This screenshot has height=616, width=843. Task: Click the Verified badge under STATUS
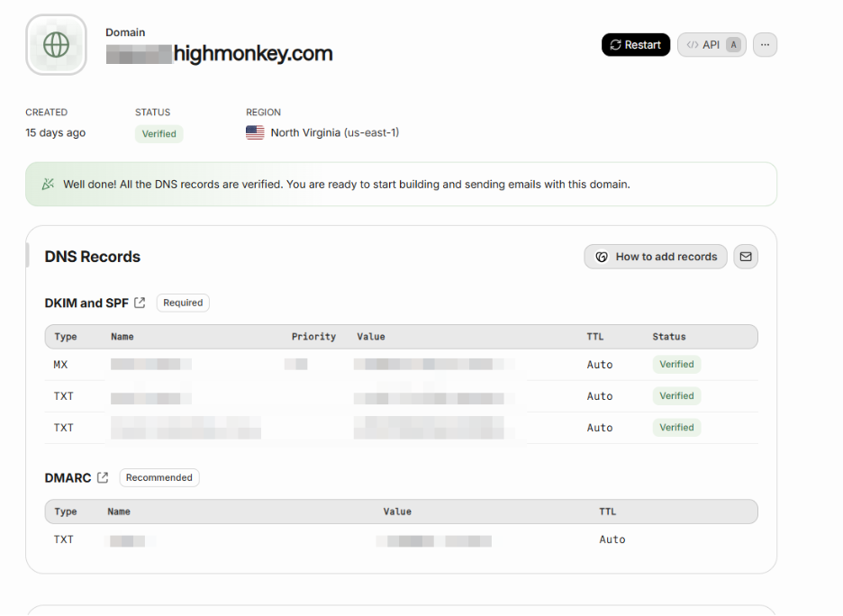point(159,133)
